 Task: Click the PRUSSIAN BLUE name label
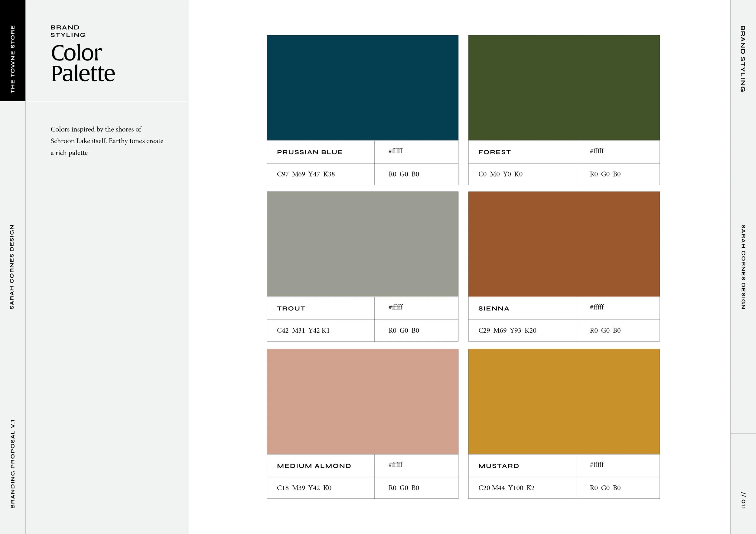[310, 152]
